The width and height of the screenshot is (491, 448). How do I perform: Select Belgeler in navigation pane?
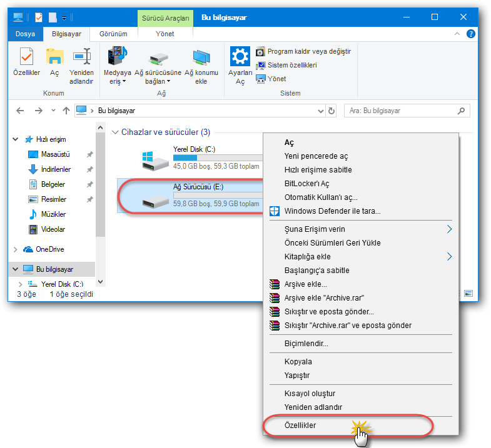pyautogui.click(x=53, y=184)
